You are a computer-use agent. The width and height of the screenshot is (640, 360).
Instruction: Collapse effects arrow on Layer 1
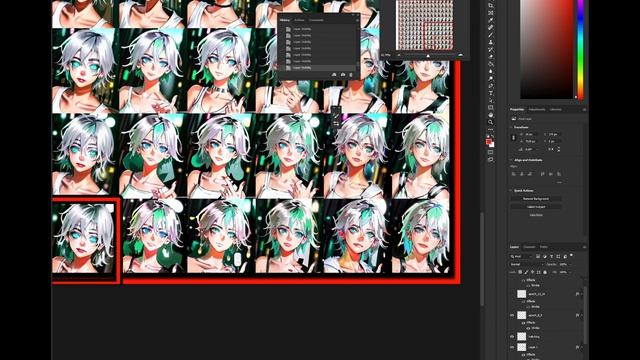582,347
